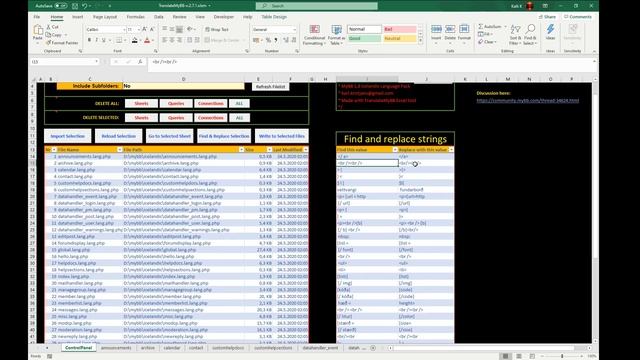Click the Percent Style icon
This screenshot has height=360, width=640.
pos(268,40)
